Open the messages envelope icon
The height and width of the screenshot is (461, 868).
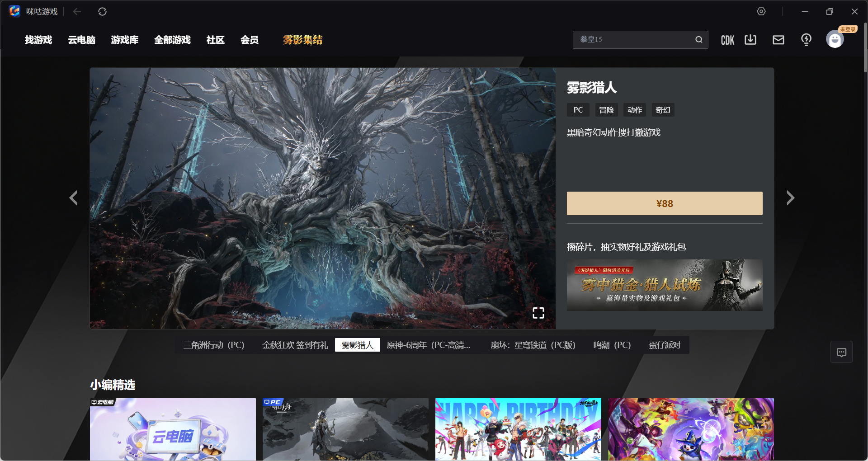[x=778, y=40]
